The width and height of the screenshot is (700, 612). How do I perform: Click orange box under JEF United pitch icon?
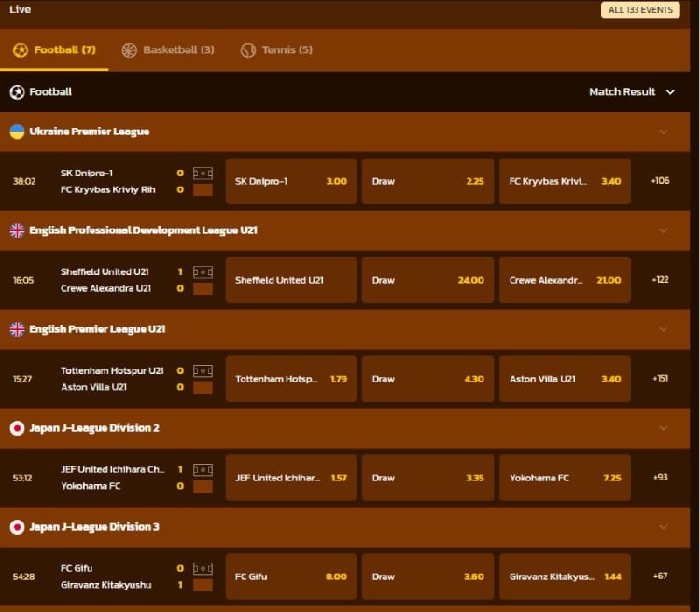coord(203,487)
